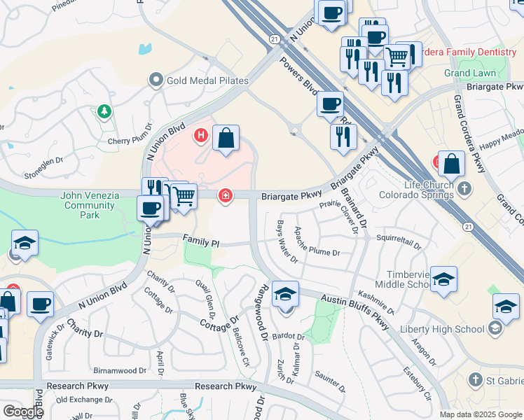
Task: Select shopping bag marker beside hospital
Action: tap(226, 140)
